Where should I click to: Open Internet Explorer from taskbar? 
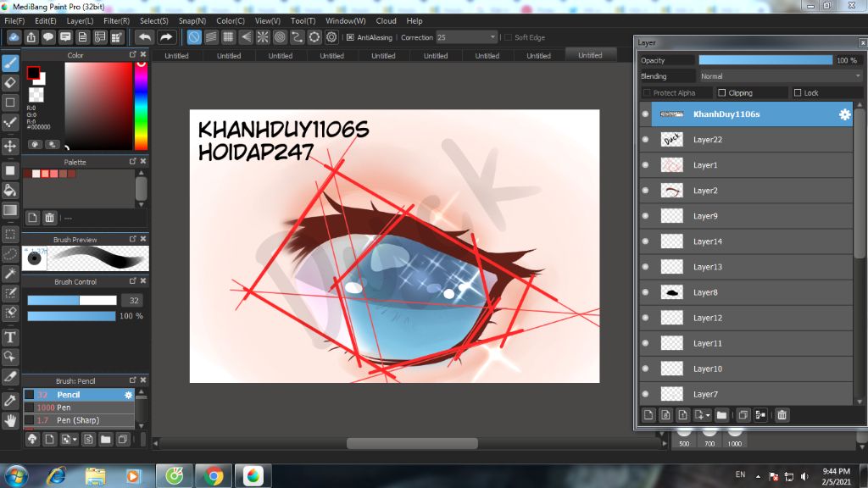(x=56, y=476)
